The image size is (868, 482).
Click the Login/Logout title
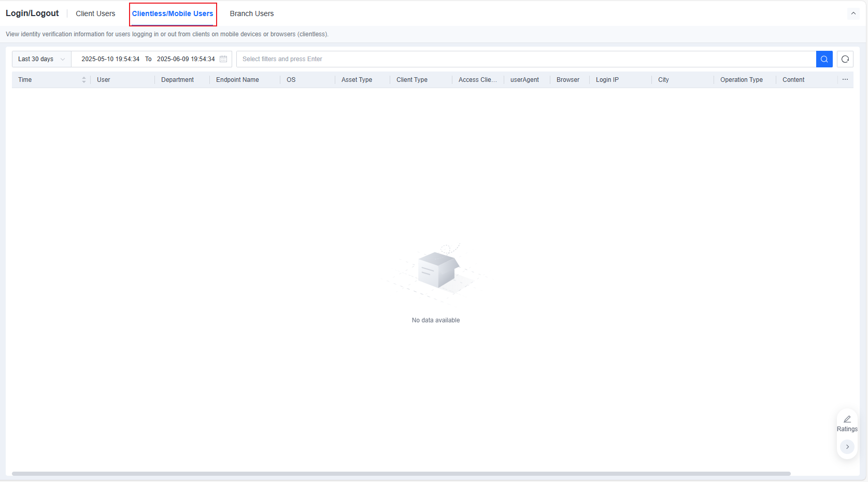coord(32,13)
